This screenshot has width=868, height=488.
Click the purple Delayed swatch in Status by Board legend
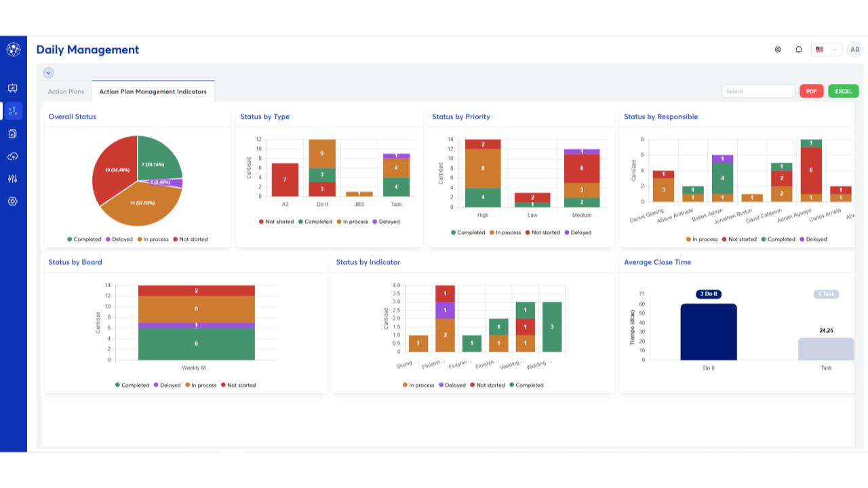(x=156, y=385)
